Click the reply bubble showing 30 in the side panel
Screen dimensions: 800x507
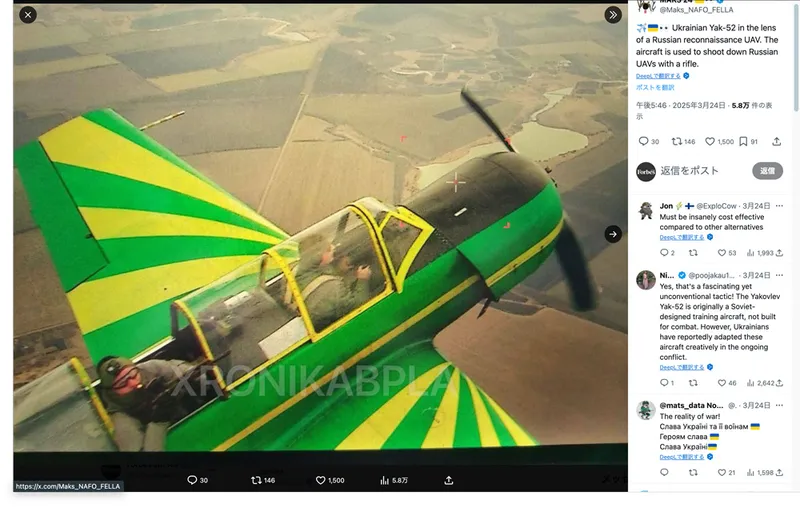pos(648,141)
